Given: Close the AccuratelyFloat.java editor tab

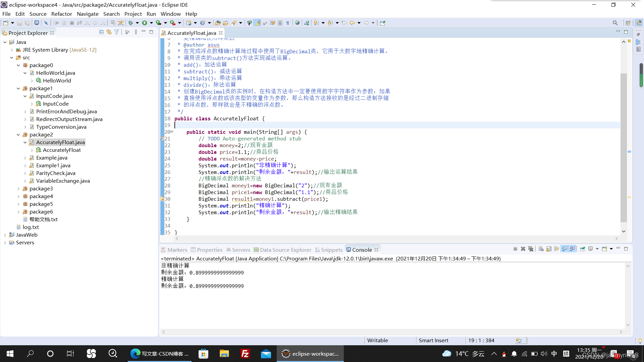Looking at the screenshot, I should (221, 33).
